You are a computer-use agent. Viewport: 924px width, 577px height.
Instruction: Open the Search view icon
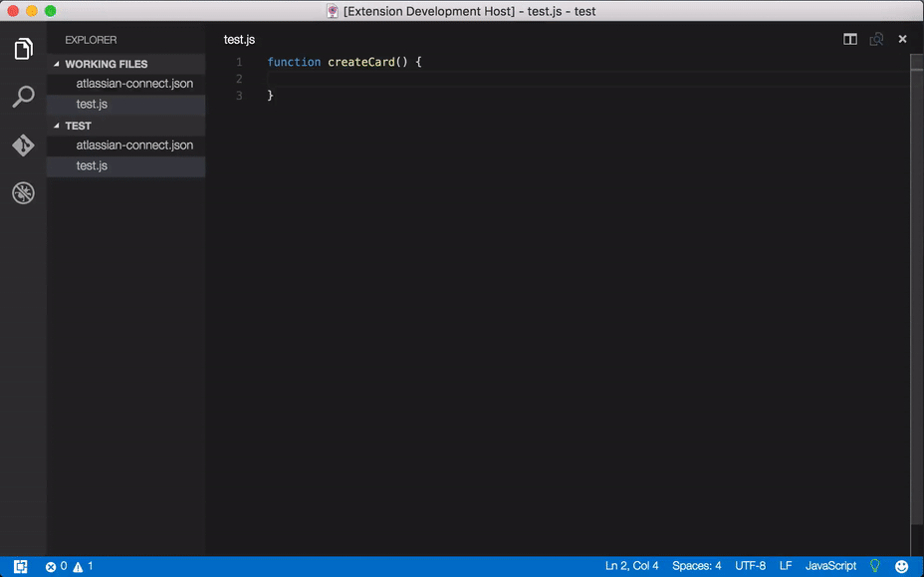click(x=23, y=97)
